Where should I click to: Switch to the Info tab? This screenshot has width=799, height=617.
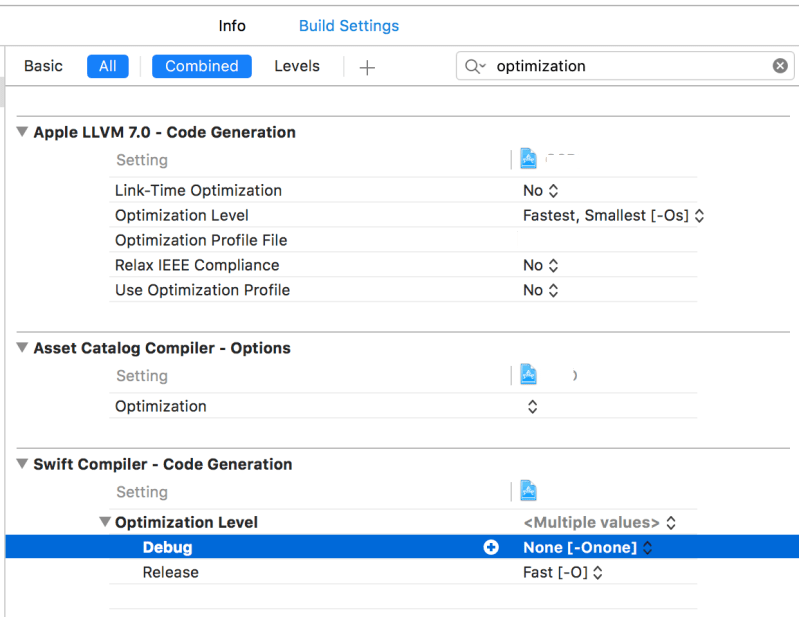click(x=232, y=26)
